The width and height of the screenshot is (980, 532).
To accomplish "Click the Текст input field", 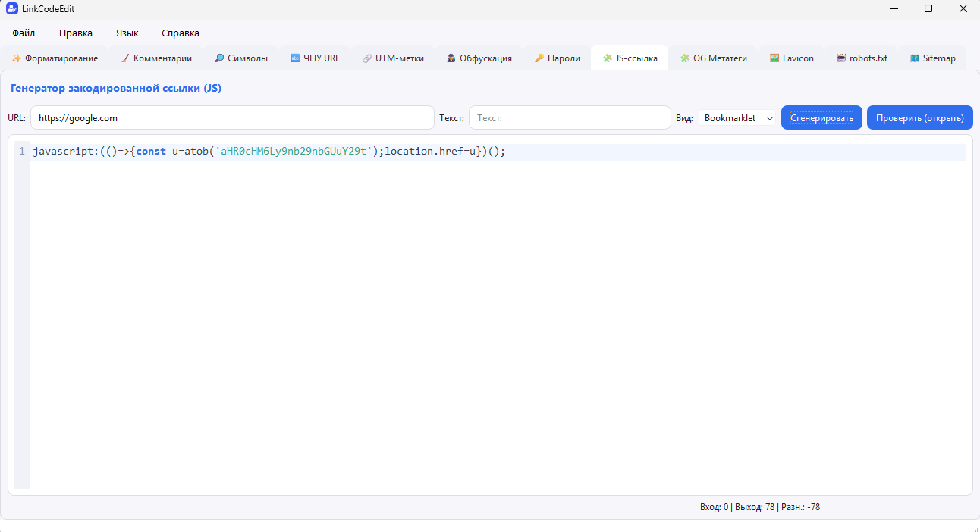I will (570, 118).
